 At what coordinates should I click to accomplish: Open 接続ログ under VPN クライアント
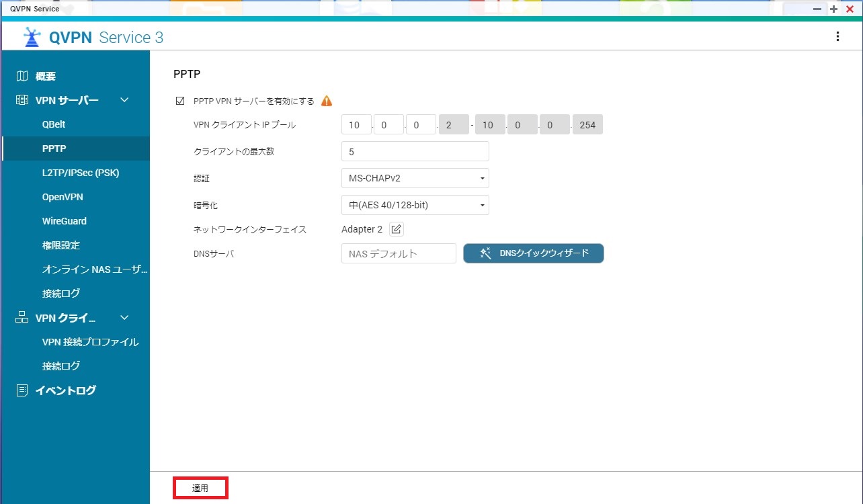point(75,366)
